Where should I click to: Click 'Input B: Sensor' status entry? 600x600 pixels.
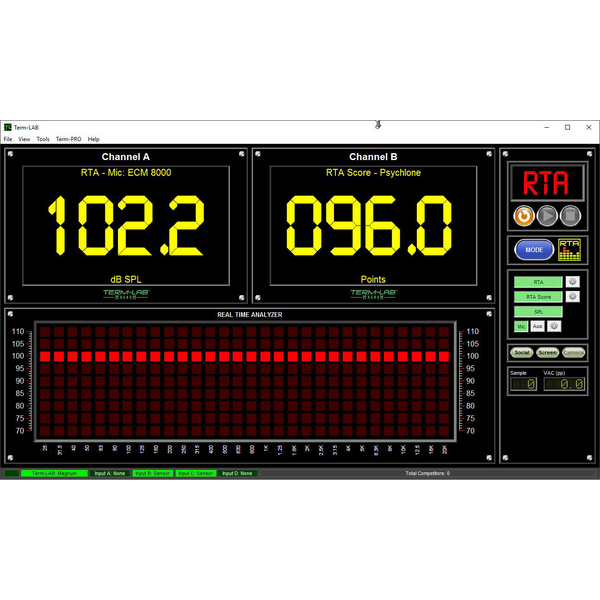(152, 473)
